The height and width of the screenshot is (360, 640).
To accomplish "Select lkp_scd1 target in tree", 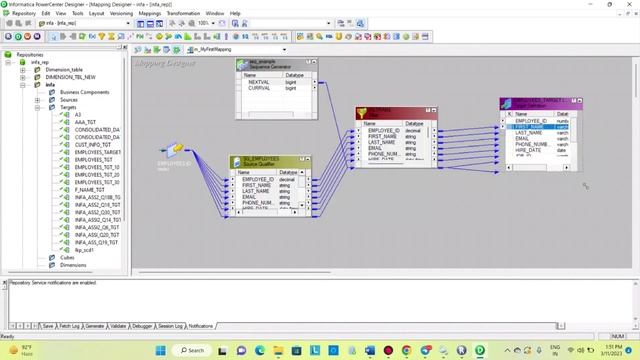I will 84,250.
